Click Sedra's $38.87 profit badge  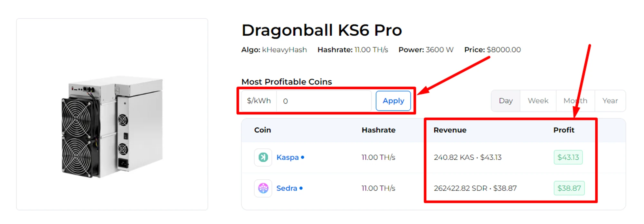click(x=569, y=188)
